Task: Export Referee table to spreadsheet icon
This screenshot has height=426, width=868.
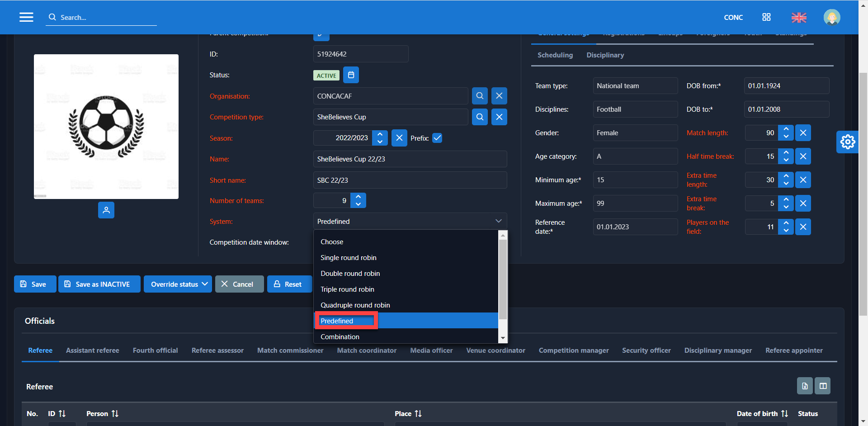Action: [805, 386]
